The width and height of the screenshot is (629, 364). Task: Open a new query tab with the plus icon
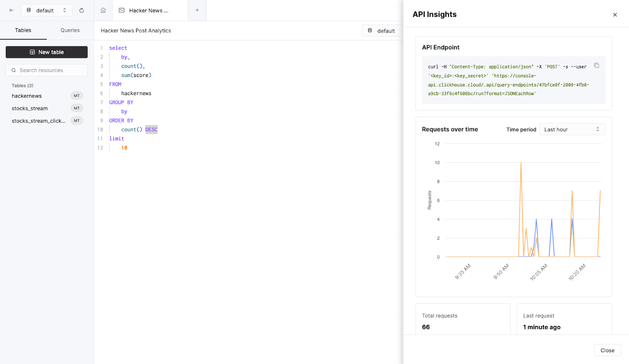pos(197,10)
